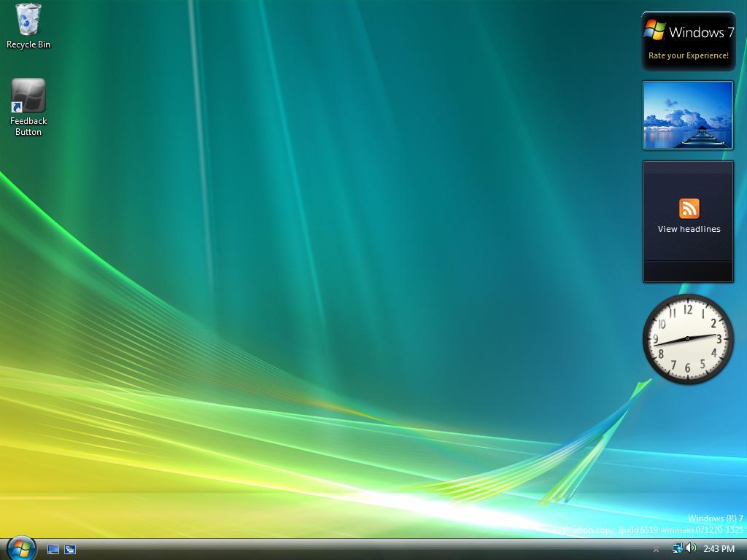
Task: Open the Recycle Bin desktop icon
Action: coord(28,20)
